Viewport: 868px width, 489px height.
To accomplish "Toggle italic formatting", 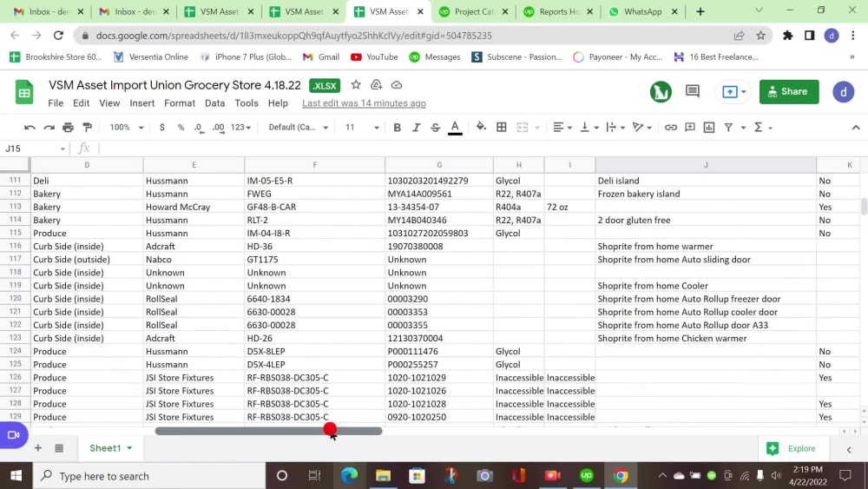I will pos(416,128).
